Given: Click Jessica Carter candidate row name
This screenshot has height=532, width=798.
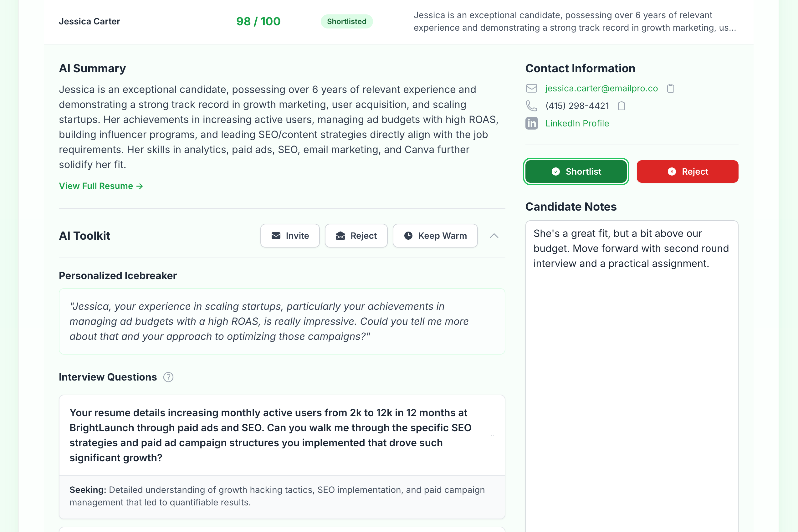Looking at the screenshot, I should tap(90, 22).
